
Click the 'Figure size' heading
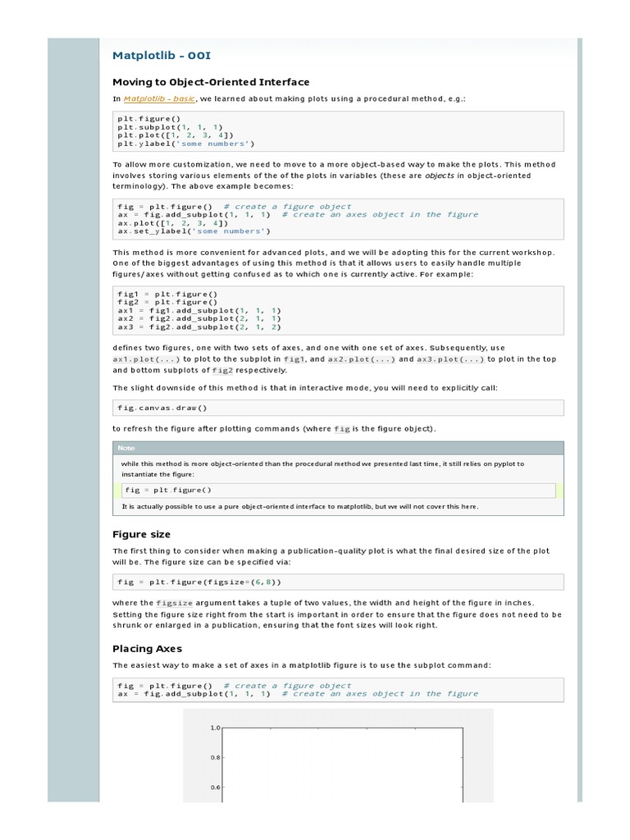pyautogui.click(x=141, y=534)
